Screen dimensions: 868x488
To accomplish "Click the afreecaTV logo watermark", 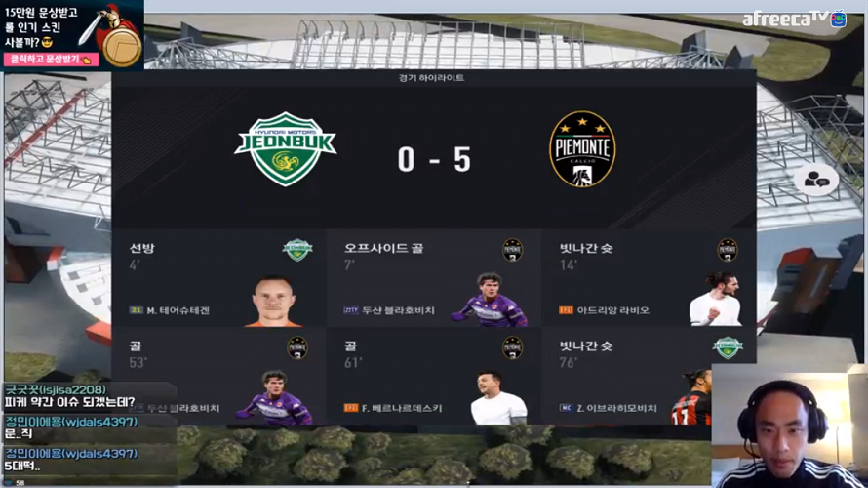I will click(x=794, y=19).
